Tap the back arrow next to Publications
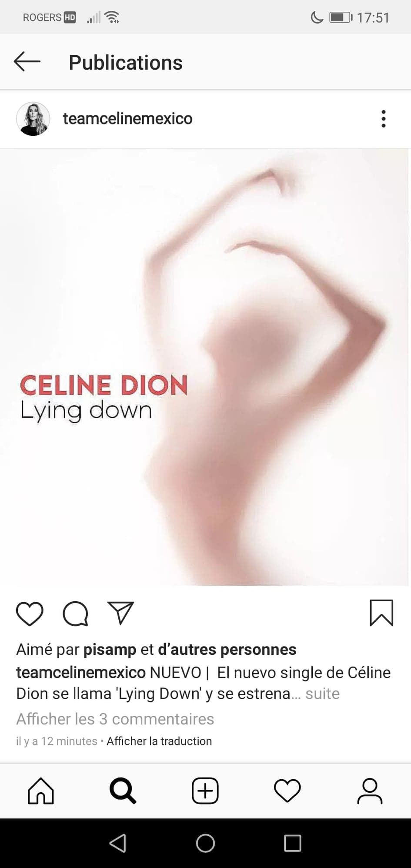Screen dimensions: 411x868 tap(27, 62)
